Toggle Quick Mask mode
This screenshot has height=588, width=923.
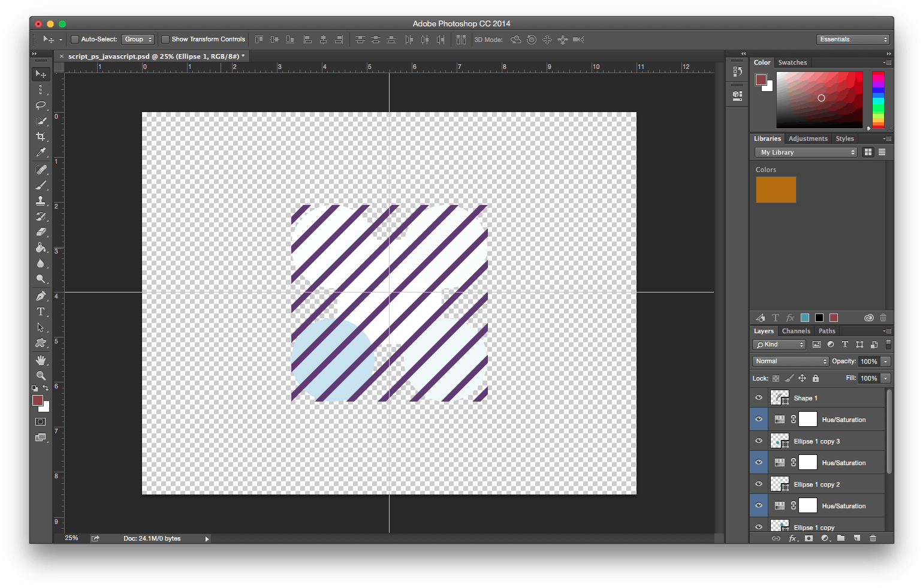[x=41, y=422]
